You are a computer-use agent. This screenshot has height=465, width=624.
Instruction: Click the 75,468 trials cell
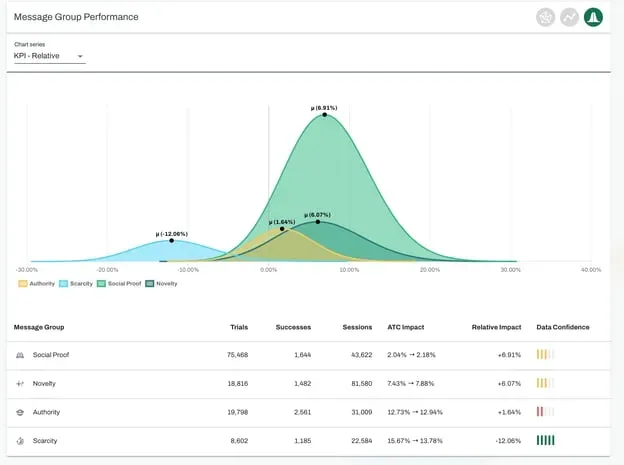click(237, 355)
